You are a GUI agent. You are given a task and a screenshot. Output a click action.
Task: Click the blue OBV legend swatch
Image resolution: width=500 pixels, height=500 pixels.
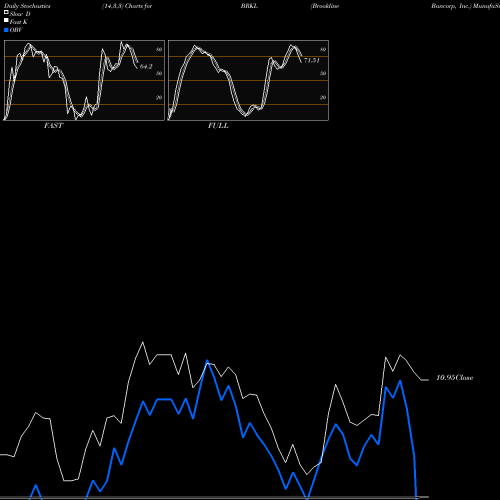(x=6, y=30)
